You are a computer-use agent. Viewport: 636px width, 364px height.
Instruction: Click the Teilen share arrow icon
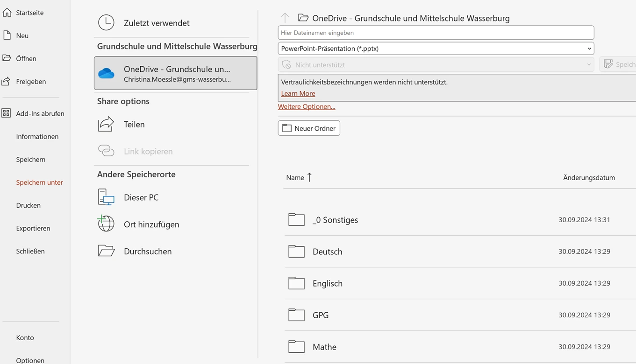pos(106,124)
